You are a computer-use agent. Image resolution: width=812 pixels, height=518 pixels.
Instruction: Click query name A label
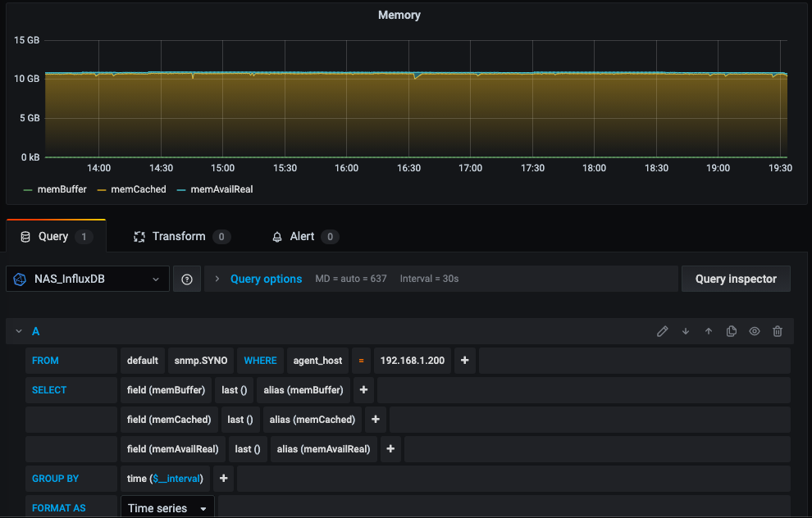(x=36, y=331)
